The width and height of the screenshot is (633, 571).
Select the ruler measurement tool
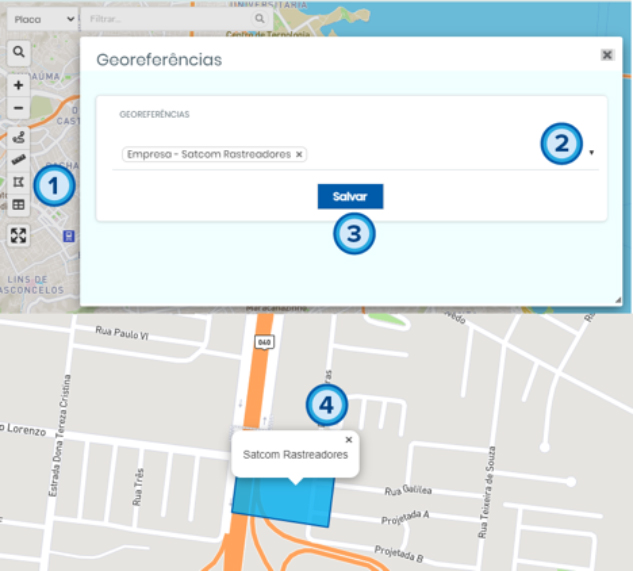(18, 160)
